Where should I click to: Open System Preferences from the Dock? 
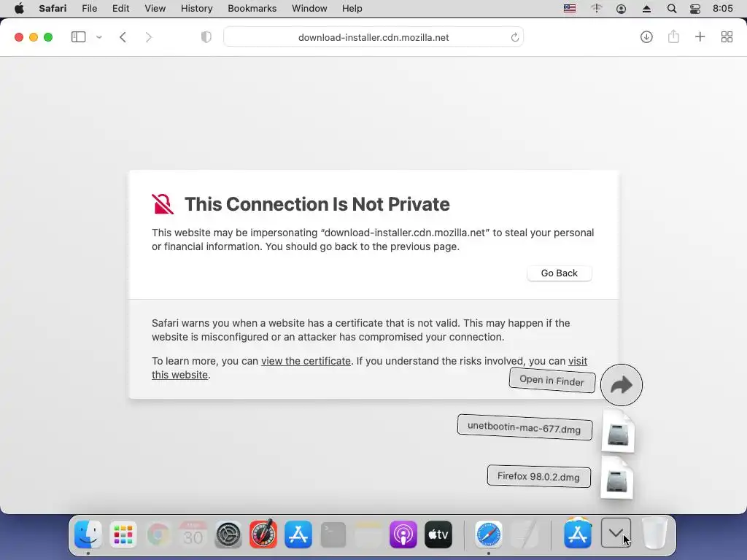228,534
